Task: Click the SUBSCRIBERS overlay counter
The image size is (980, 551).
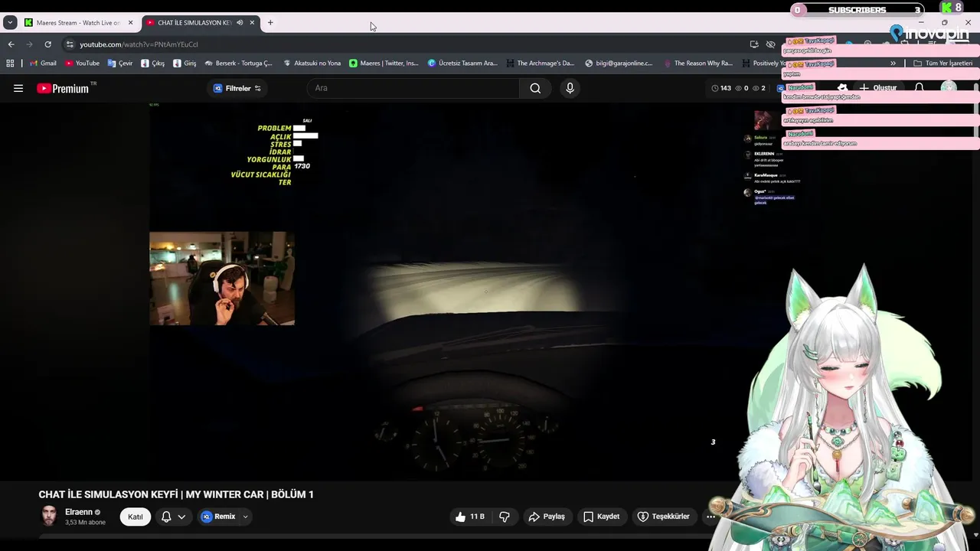Action: click(x=857, y=10)
